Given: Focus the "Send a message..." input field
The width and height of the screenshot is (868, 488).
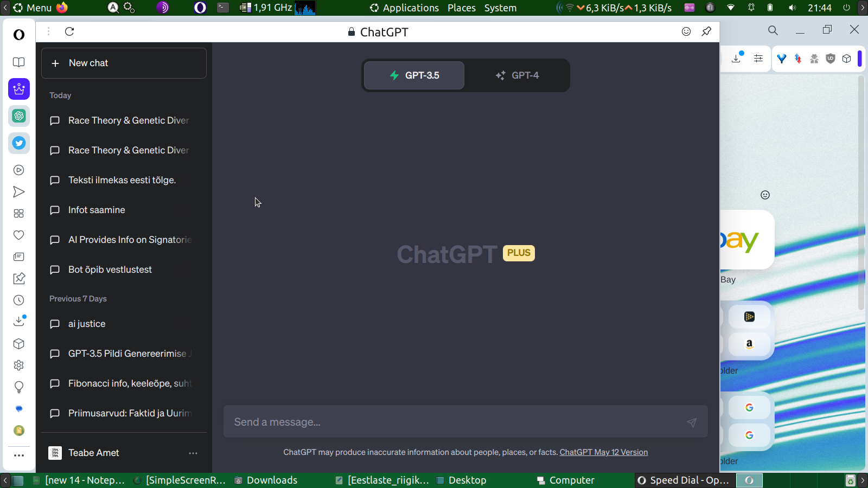Looking at the screenshot, I should pyautogui.click(x=465, y=422).
